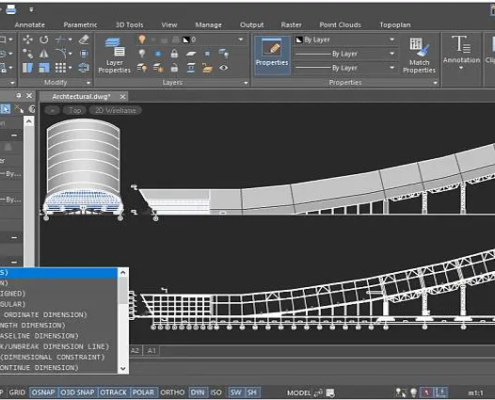Open the Annotate ribbon tab

pos(30,25)
